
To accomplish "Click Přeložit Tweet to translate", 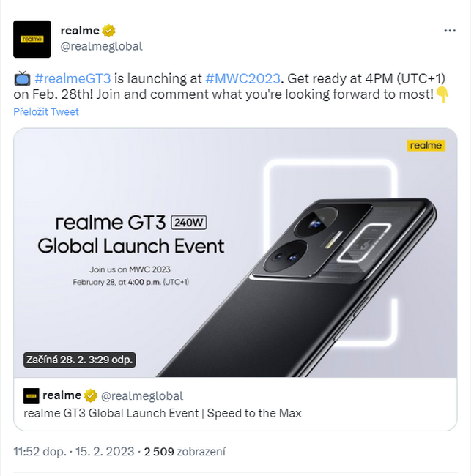I will tap(46, 112).
